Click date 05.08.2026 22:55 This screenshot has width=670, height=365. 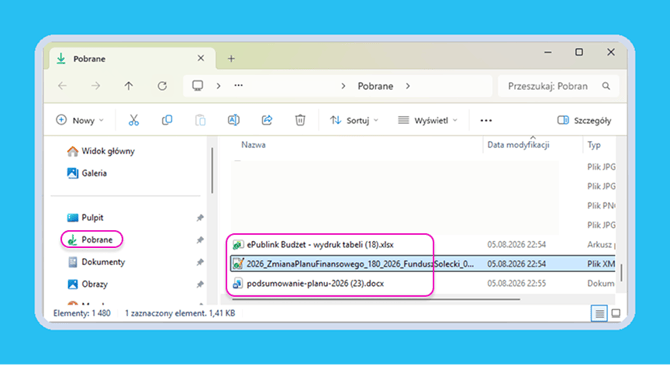[517, 283]
